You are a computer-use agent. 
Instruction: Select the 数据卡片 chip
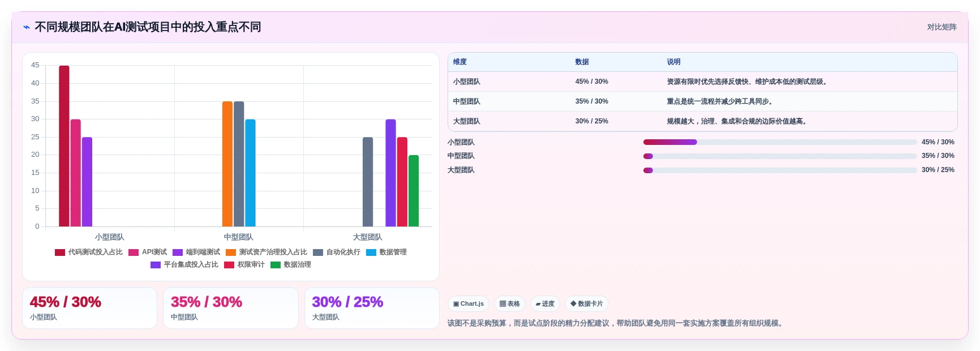pos(587,304)
